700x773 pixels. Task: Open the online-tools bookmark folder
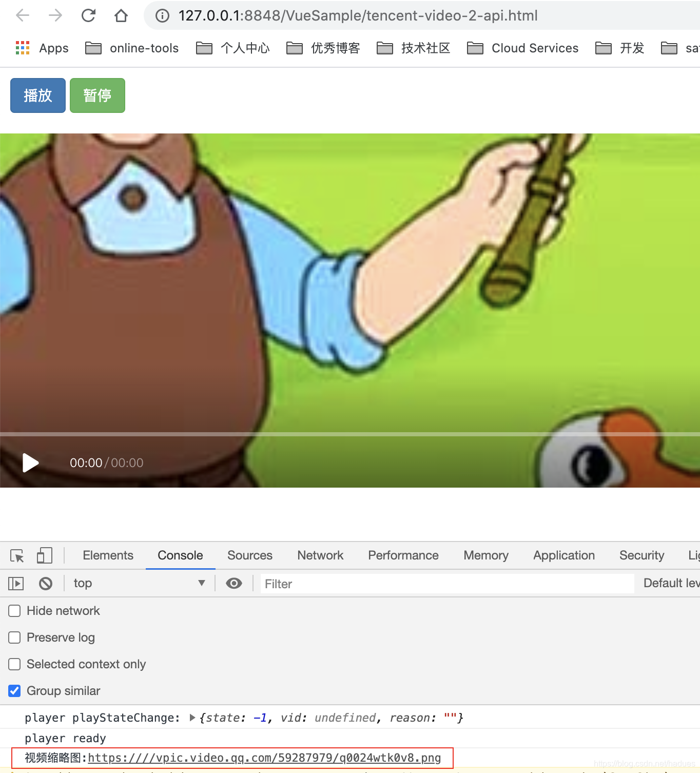point(132,48)
